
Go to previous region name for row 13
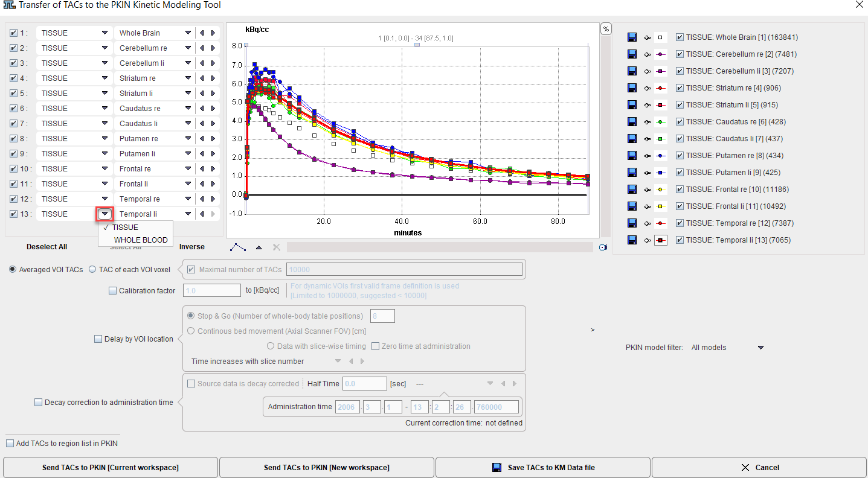pos(202,214)
